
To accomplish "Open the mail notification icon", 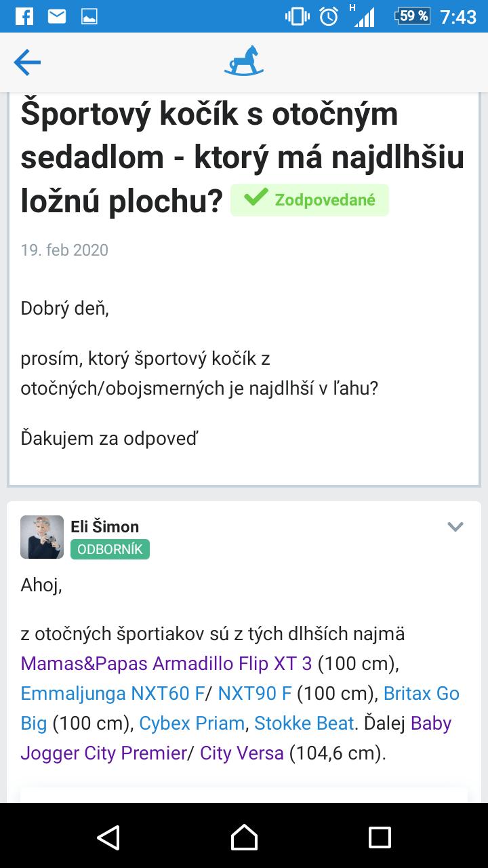I will (57, 16).
